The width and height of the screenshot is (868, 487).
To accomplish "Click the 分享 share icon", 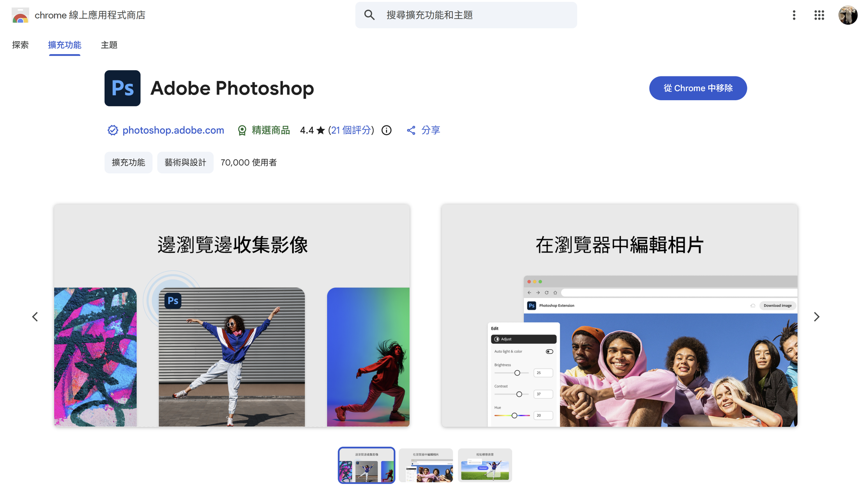I will click(x=411, y=130).
